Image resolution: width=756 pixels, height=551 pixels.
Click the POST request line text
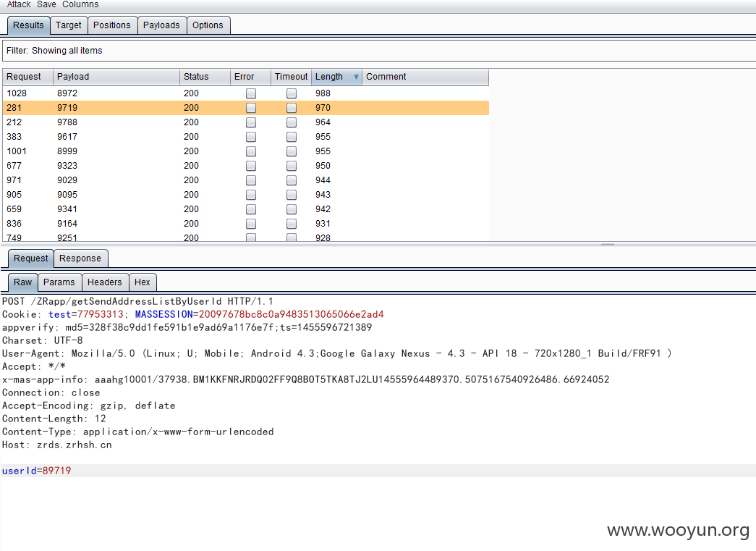(137, 301)
